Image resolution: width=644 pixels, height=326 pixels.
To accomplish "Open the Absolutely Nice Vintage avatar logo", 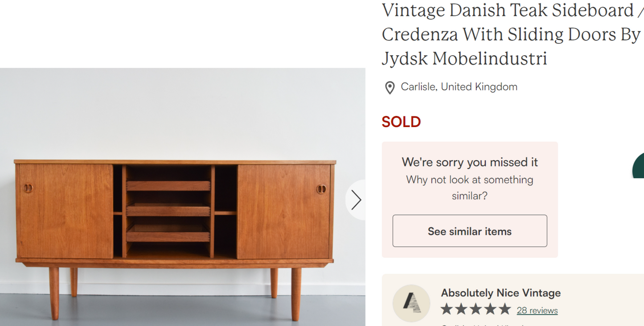I will [411, 303].
